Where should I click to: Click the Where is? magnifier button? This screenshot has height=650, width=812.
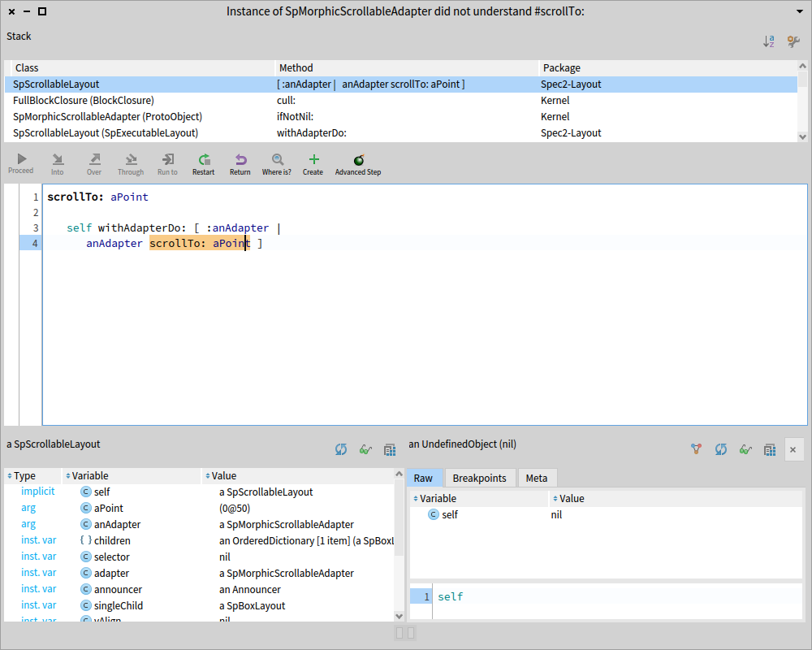277,164
